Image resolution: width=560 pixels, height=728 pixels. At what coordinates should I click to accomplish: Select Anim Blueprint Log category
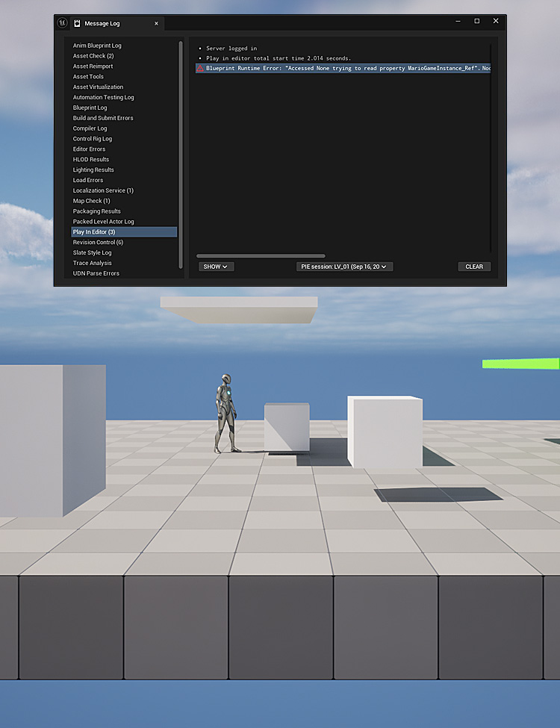pos(97,46)
